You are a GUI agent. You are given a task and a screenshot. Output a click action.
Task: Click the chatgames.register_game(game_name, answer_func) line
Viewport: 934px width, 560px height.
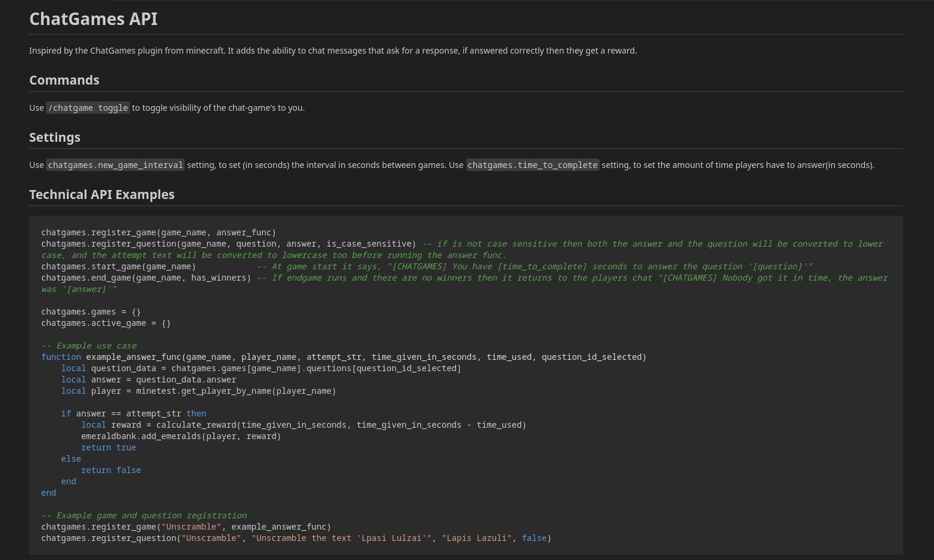(159, 232)
